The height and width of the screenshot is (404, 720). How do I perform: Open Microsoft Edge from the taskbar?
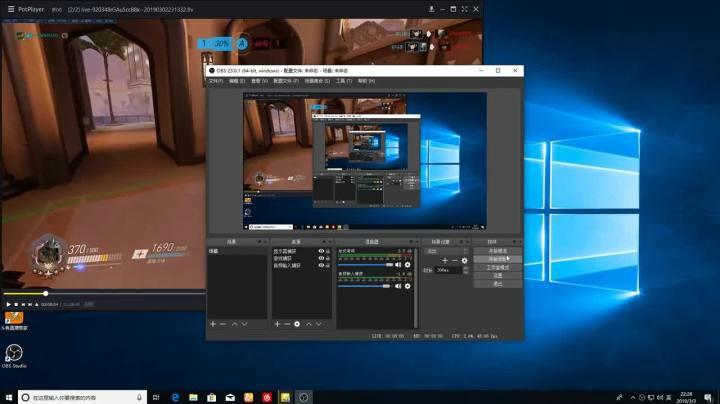[x=175, y=397]
